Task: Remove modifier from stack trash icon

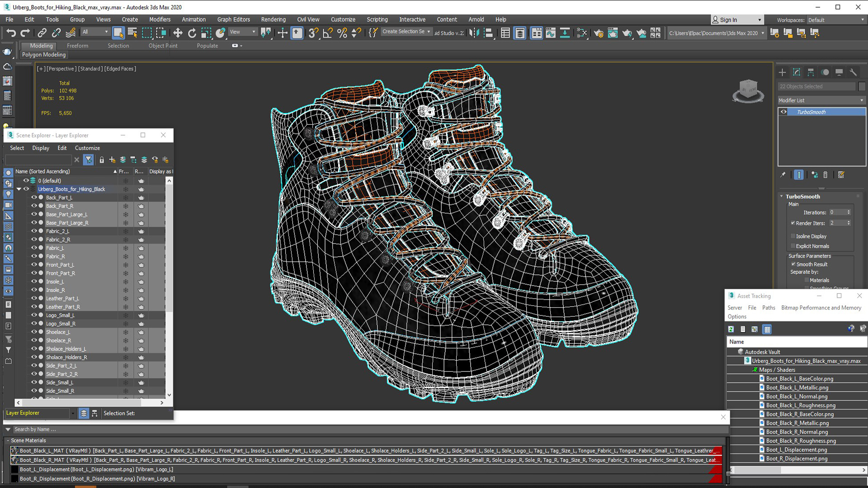Action: pos(826,175)
